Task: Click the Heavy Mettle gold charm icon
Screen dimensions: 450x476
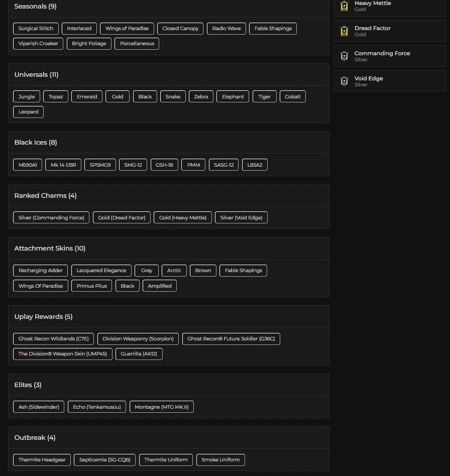Action: click(344, 6)
